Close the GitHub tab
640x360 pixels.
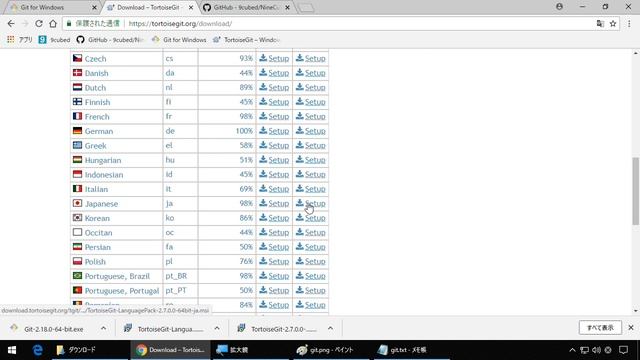(287, 7)
